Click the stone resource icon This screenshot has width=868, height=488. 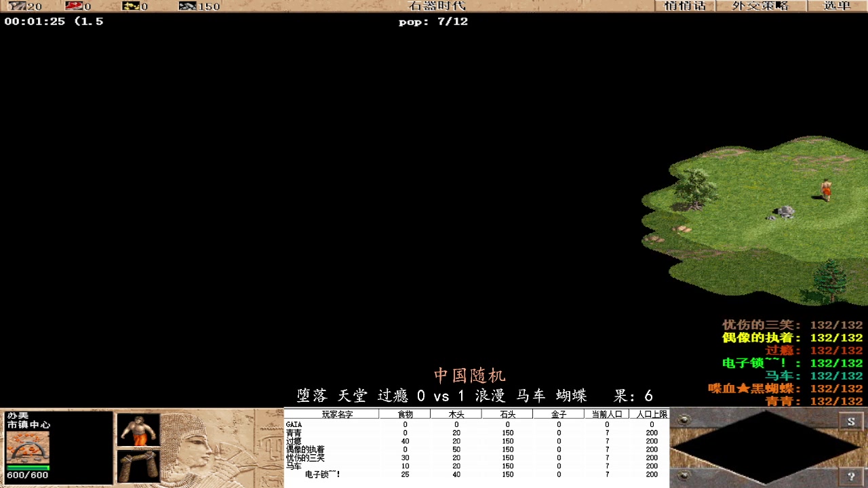tap(187, 6)
